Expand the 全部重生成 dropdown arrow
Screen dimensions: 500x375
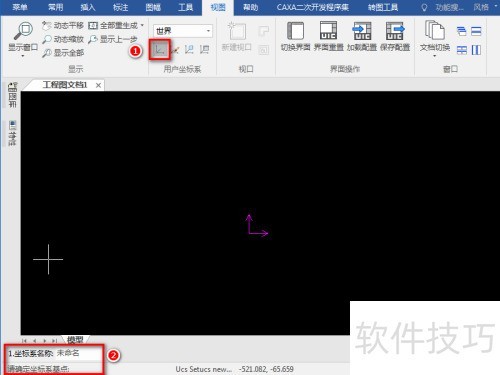(x=142, y=25)
